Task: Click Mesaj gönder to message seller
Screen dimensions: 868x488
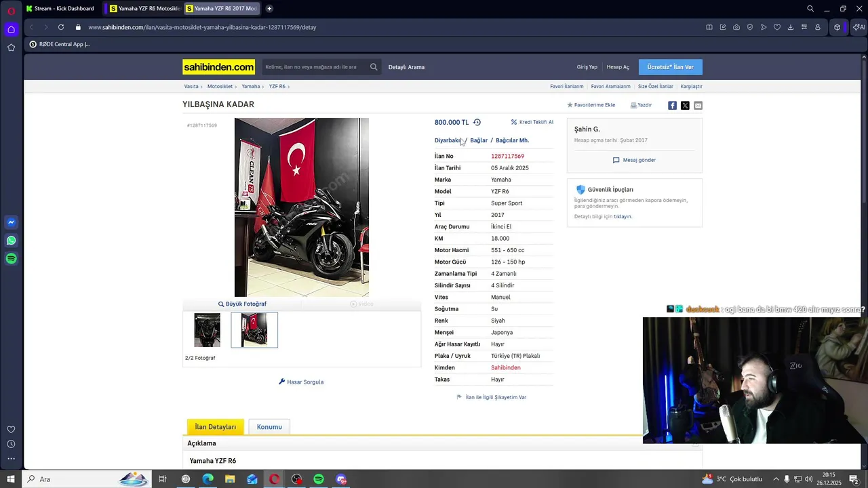Action: tap(634, 160)
